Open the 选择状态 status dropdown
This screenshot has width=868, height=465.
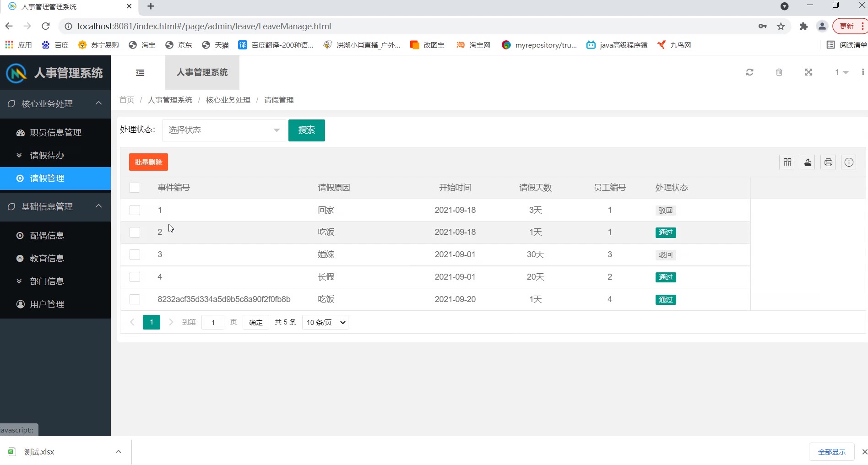pos(224,130)
